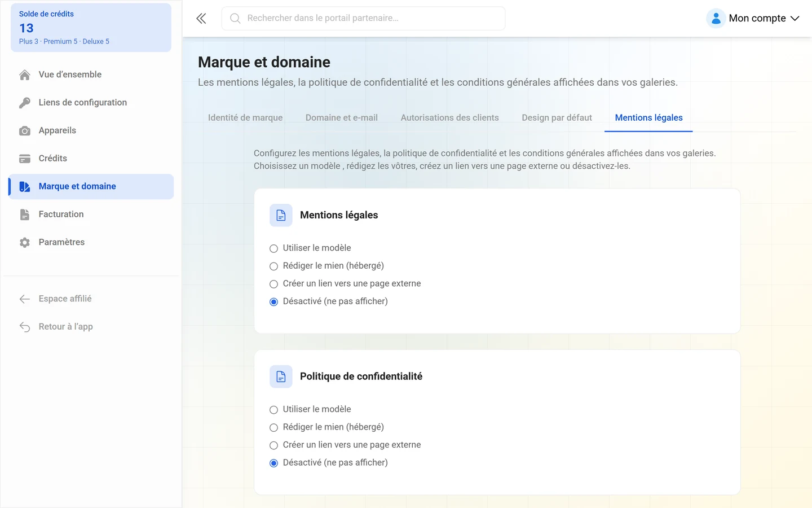This screenshot has width=812, height=508.
Task: Click the partner portal search field
Action: click(364, 19)
